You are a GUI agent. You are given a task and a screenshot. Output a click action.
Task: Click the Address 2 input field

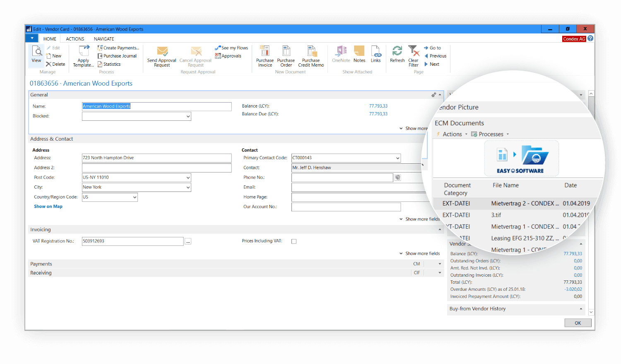pyautogui.click(x=156, y=168)
